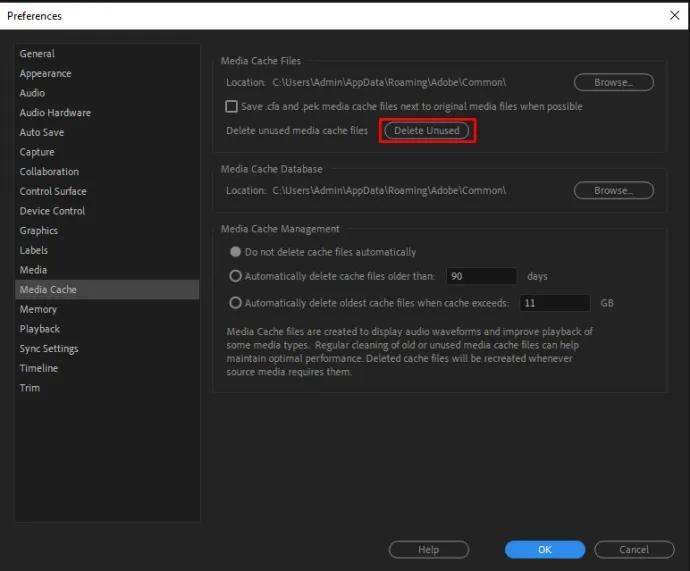The height and width of the screenshot is (571, 690).
Task: Browse for Media Cache Files location
Action: (x=613, y=82)
